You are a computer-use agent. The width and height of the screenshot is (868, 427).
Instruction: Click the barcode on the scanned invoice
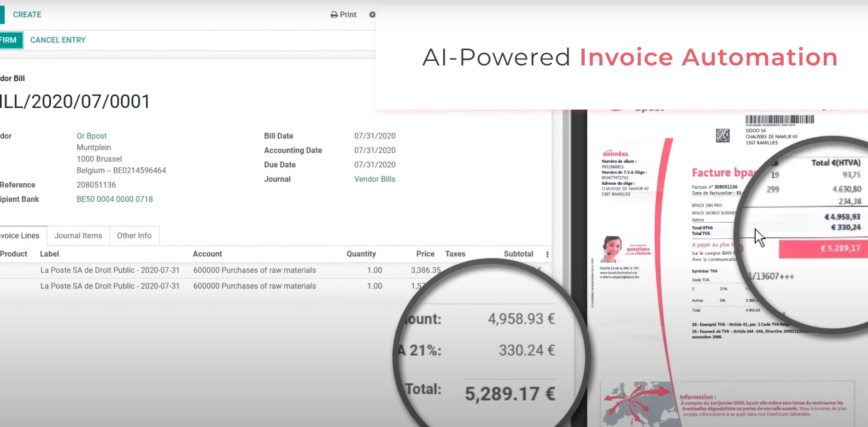point(780,119)
